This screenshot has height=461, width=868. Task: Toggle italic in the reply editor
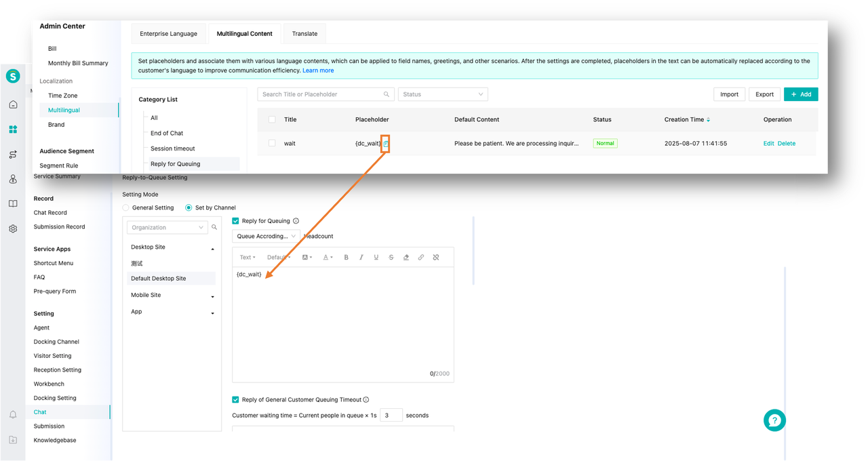click(x=361, y=258)
